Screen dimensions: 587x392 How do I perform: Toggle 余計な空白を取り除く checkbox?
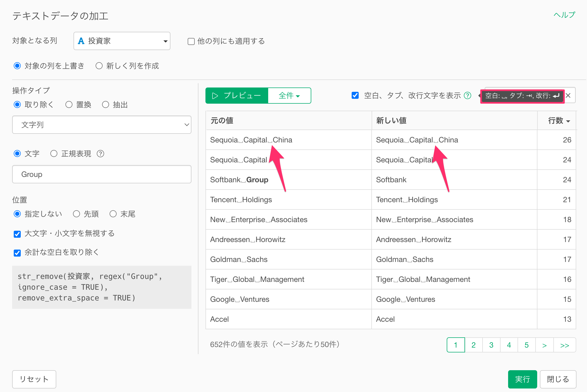(x=18, y=253)
